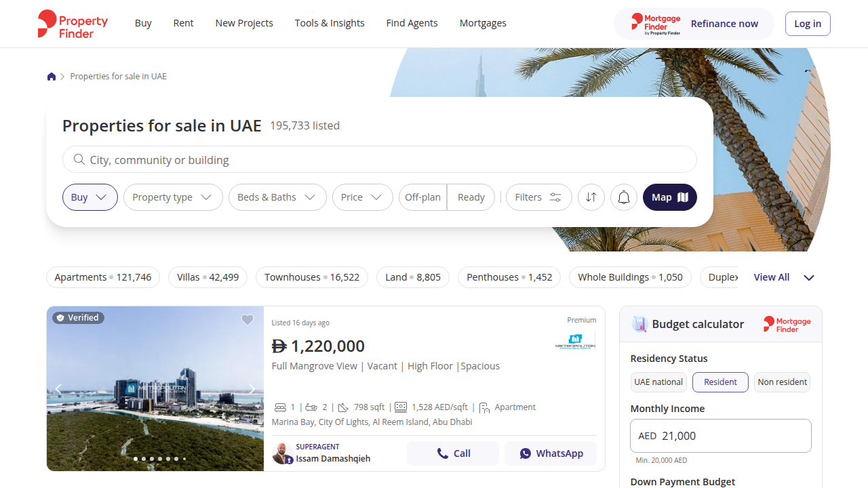Open the listing photo thumbnail

tap(155, 388)
